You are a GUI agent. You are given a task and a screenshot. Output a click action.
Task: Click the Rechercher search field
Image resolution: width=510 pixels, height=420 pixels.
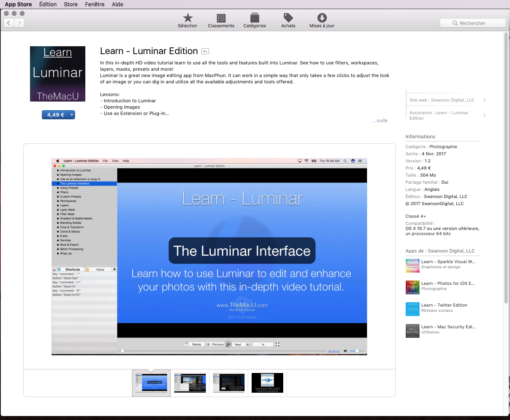pos(472,23)
